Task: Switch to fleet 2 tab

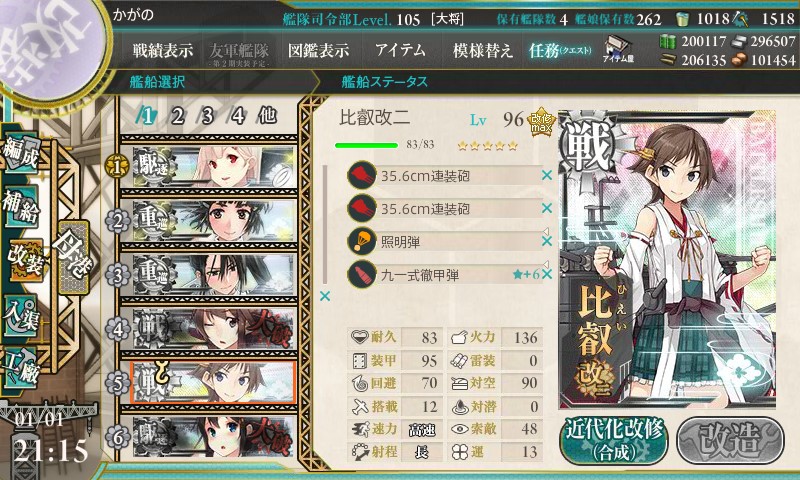Action: (x=178, y=116)
